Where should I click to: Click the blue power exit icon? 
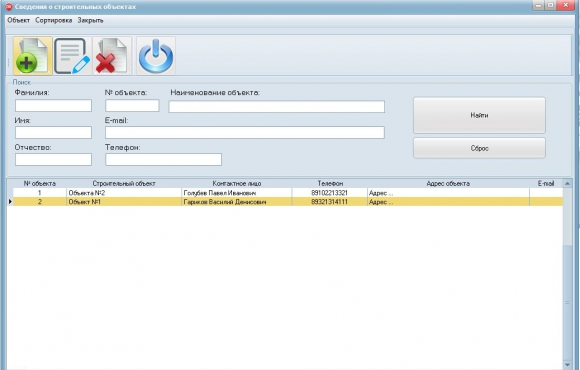tap(156, 56)
